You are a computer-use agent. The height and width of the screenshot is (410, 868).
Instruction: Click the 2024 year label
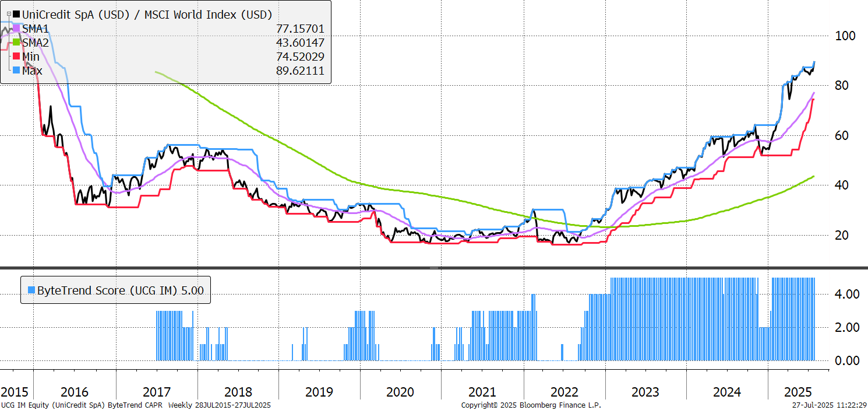pos(727,391)
